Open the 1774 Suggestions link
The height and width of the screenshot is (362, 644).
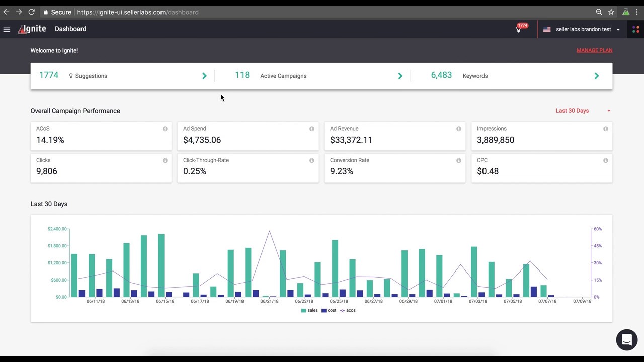(73, 76)
